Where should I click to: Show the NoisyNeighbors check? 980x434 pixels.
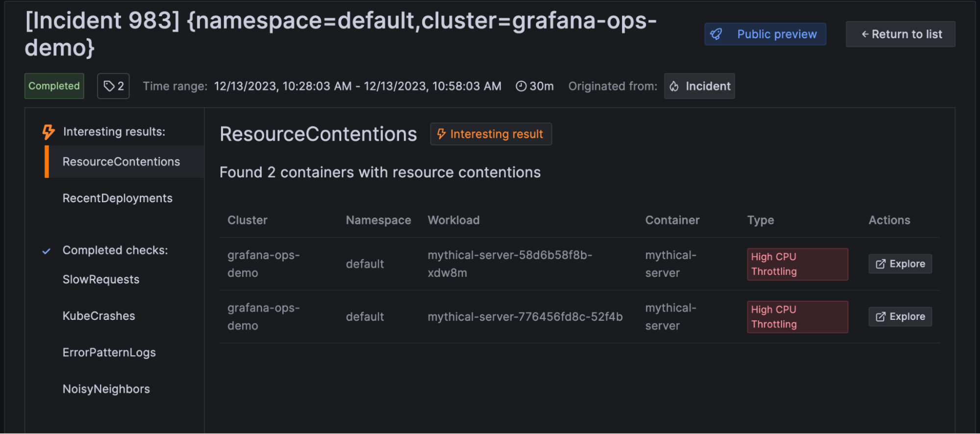(x=106, y=389)
